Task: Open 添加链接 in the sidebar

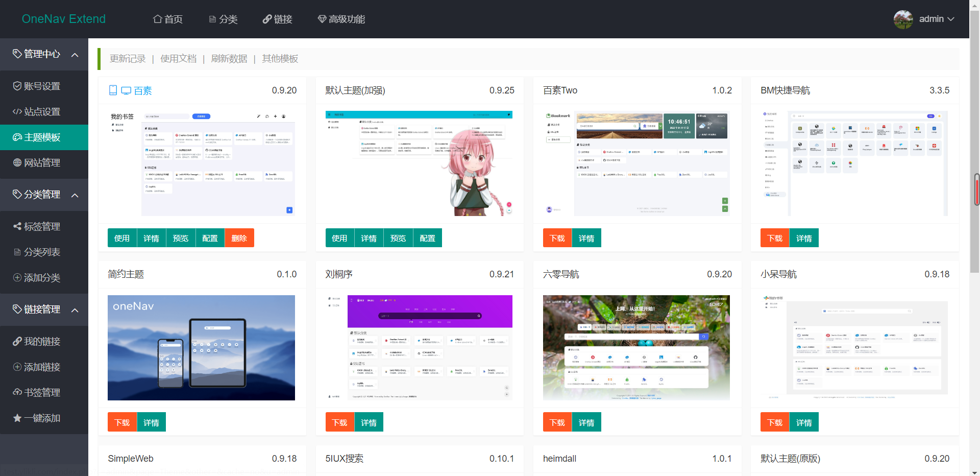Action: tap(40, 367)
